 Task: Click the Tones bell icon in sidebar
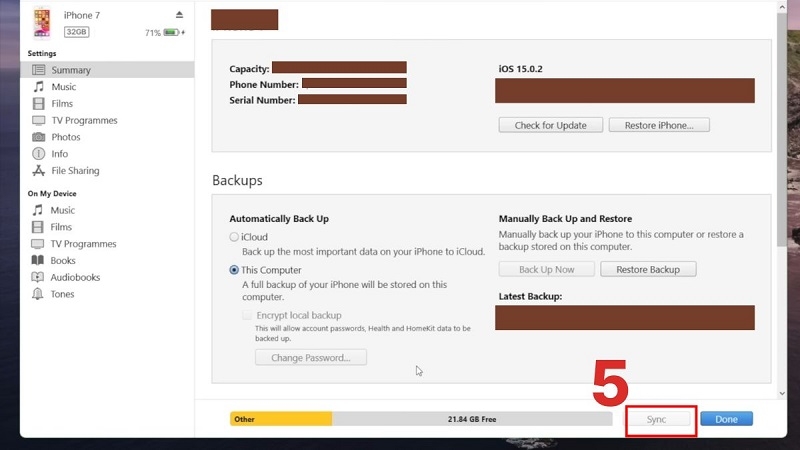coord(39,294)
